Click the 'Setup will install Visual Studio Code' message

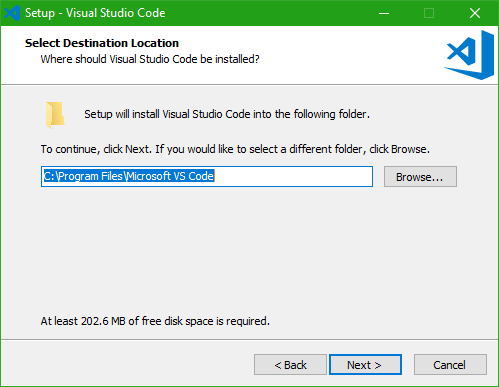click(227, 114)
